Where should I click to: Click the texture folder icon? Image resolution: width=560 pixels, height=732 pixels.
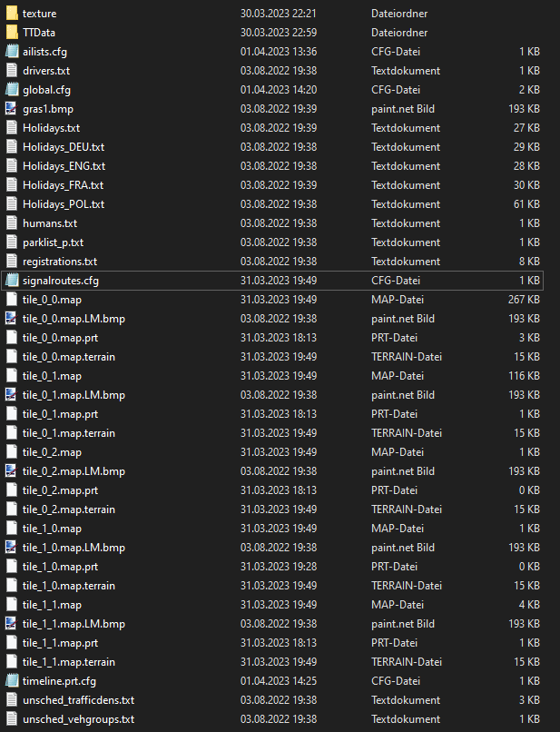(12, 14)
